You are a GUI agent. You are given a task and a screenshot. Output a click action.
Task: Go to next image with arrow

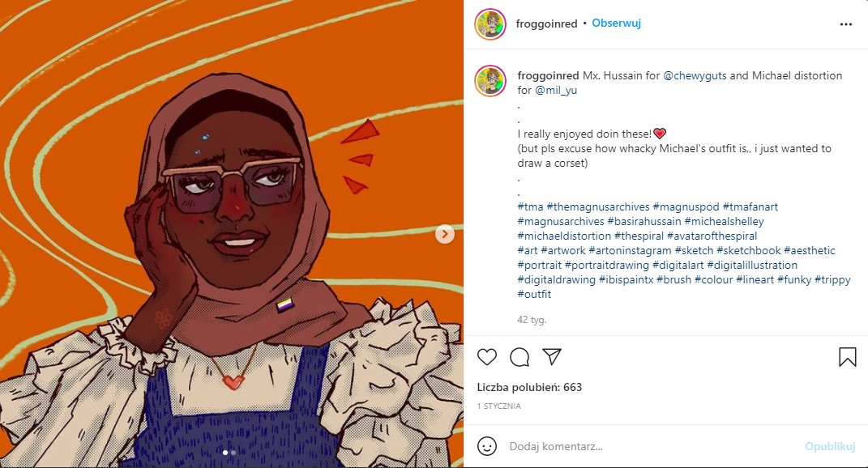[x=444, y=234]
